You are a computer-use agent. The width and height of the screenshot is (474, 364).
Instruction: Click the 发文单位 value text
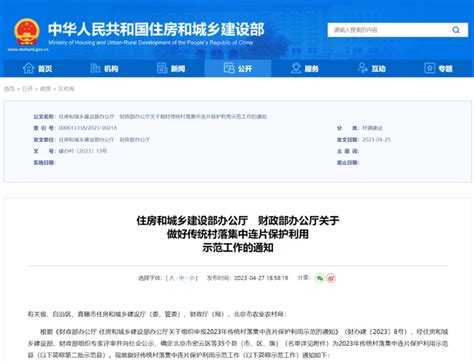[104, 140]
